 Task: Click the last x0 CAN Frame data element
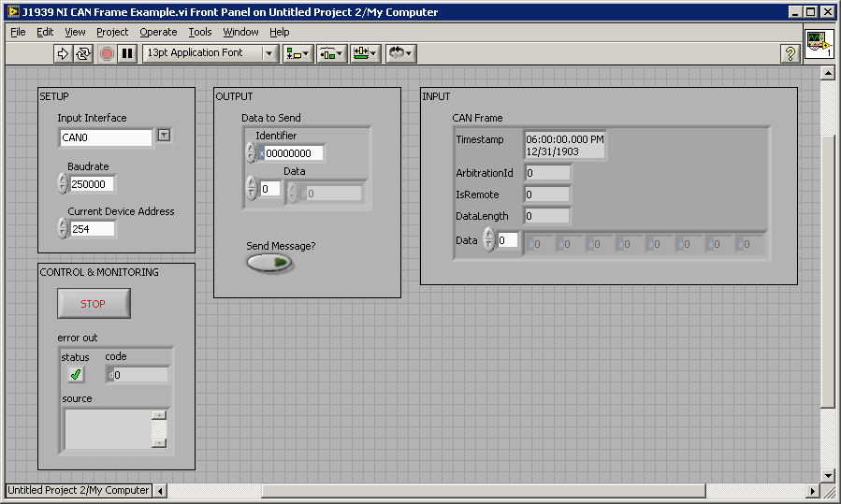pyautogui.click(x=747, y=244)
